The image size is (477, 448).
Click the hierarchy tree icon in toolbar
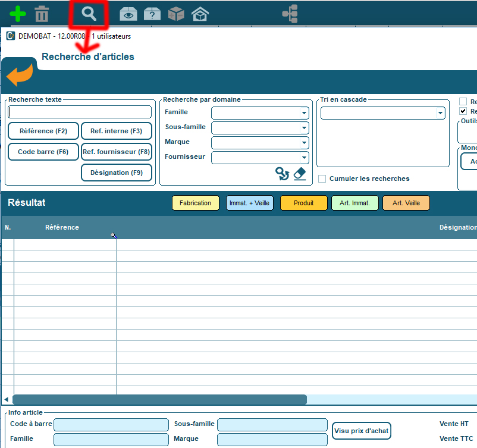coord(290,14)
